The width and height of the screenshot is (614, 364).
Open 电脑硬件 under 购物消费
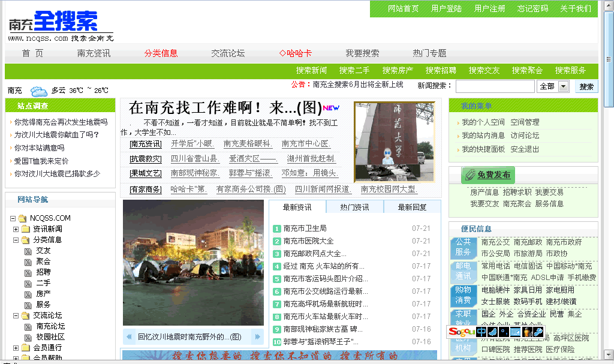(495, 290)
